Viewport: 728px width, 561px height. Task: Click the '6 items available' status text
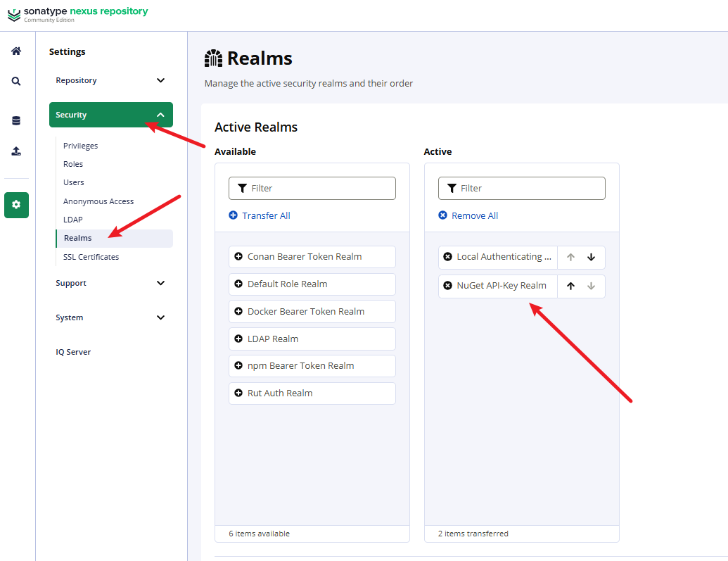pos(259,534)
